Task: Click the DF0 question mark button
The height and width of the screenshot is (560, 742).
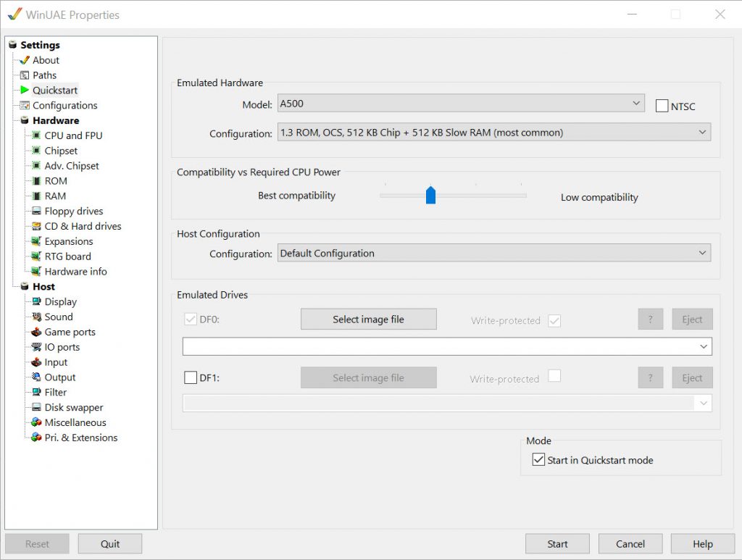Action: coord(651,319)
